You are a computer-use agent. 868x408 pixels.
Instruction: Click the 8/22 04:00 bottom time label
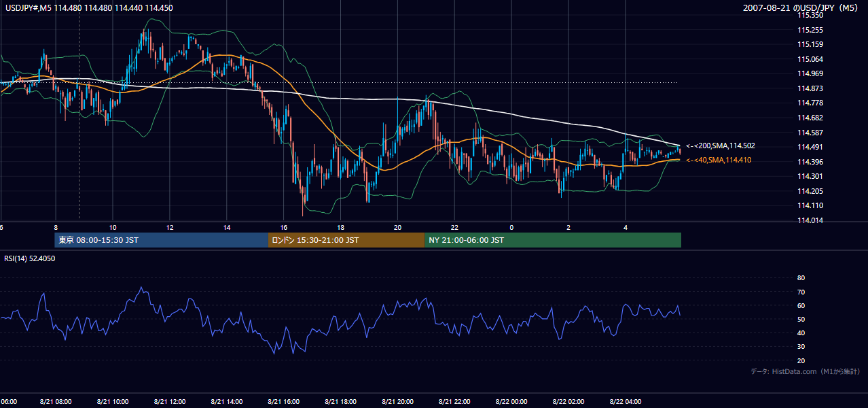[x=626, y=401]
